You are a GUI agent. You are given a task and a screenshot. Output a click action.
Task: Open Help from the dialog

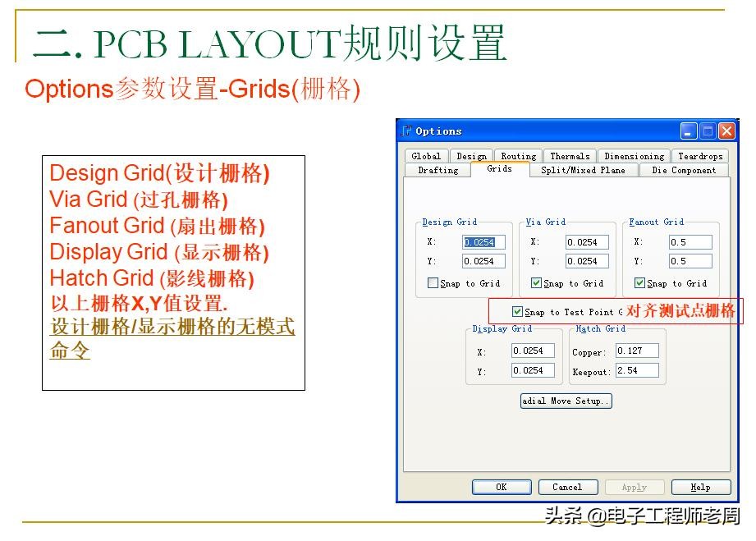tap(700, 487)
